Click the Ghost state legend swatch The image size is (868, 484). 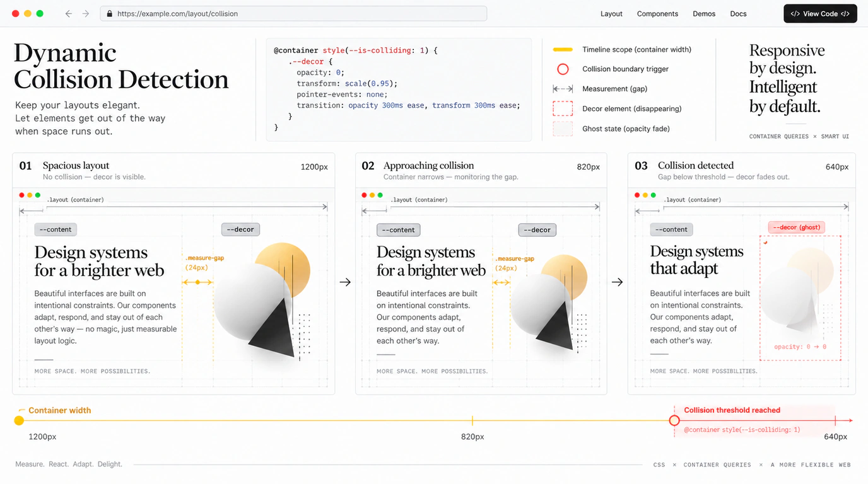[563, 129]
